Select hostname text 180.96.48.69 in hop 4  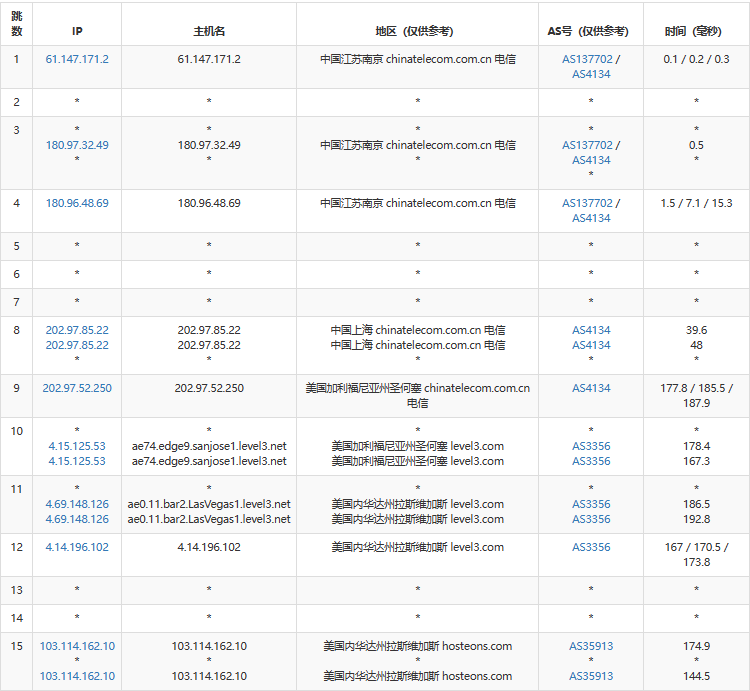(x=209, y=203)
